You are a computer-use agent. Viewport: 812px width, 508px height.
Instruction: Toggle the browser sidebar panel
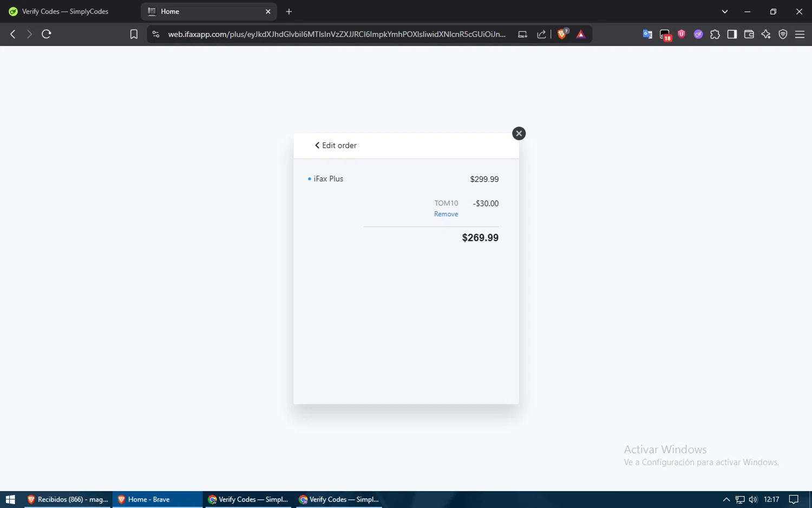tap(732, 34)
